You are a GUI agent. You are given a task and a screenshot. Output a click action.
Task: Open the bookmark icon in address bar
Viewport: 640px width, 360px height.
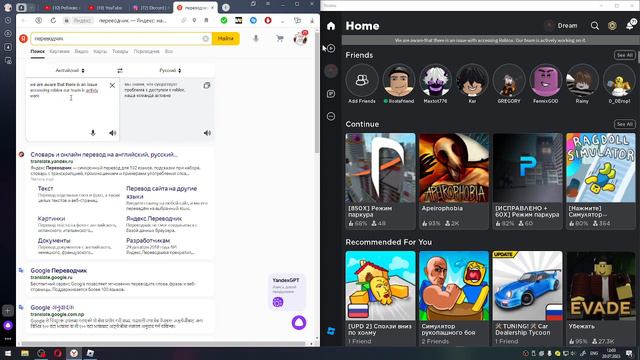(206, 20)
